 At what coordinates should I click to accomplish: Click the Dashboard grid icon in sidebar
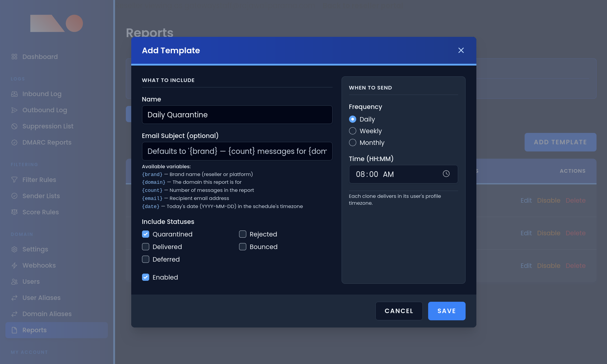pyautogui.click(x=14, y=57)
